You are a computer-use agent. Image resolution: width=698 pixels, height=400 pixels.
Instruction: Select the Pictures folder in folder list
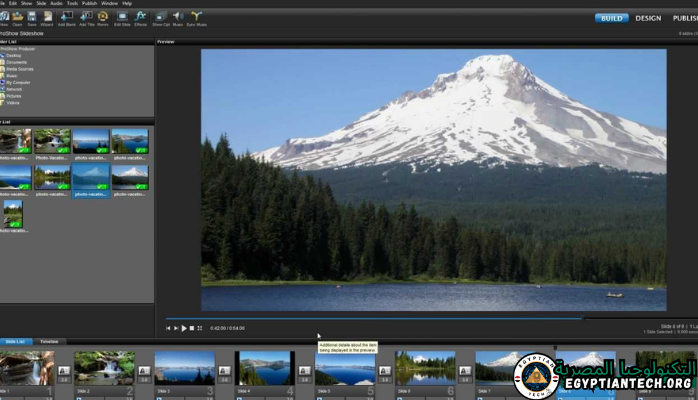[x=13, y=95]
